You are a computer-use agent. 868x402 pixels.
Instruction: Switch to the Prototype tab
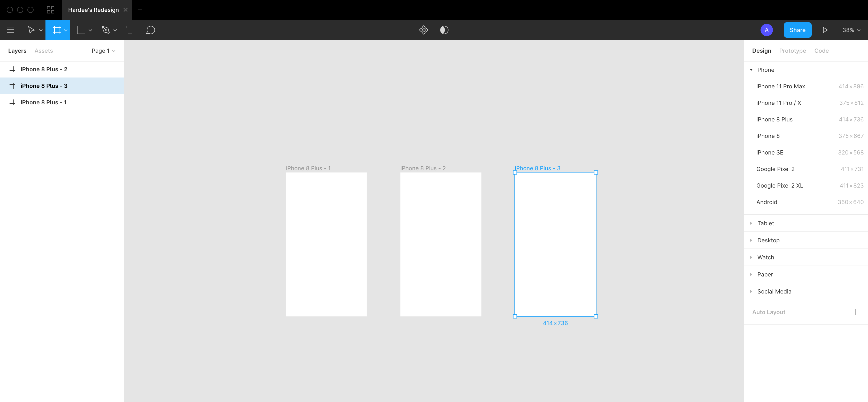tap(792, 51)
